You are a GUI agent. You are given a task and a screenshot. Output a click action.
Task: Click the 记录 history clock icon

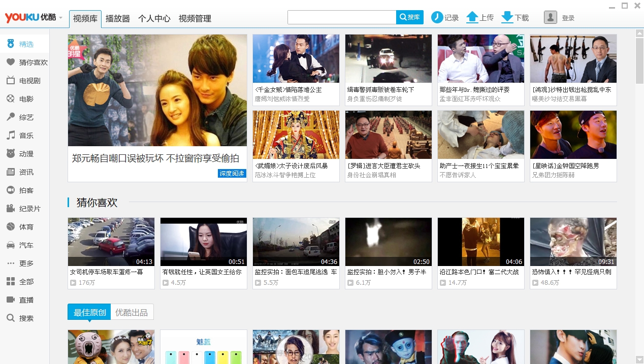click(437, 17)
